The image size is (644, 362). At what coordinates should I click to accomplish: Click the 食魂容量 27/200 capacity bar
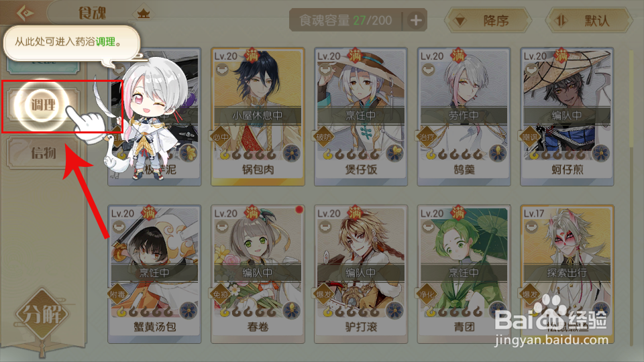(345, 20)
